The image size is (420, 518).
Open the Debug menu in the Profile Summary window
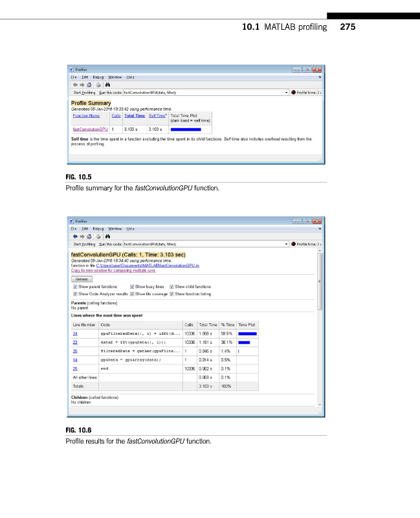pos(98,77)
